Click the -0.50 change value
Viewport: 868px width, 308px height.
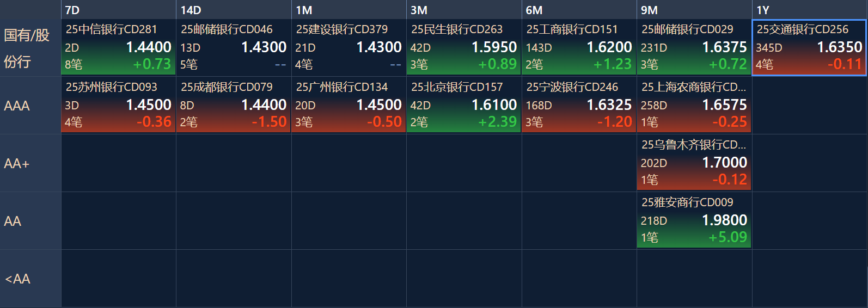click(384, 122)
